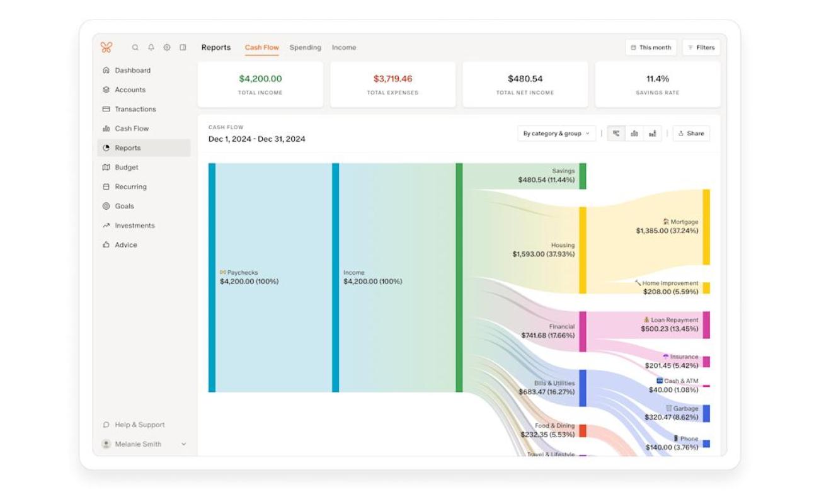Select the Sankey chart view icon
The image size is (819, 504).
tap(617, 133)
